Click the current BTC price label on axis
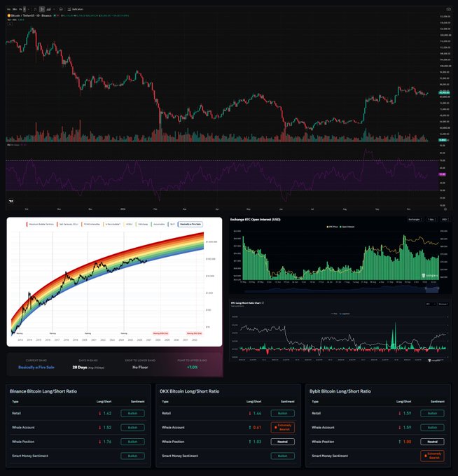 444,92
